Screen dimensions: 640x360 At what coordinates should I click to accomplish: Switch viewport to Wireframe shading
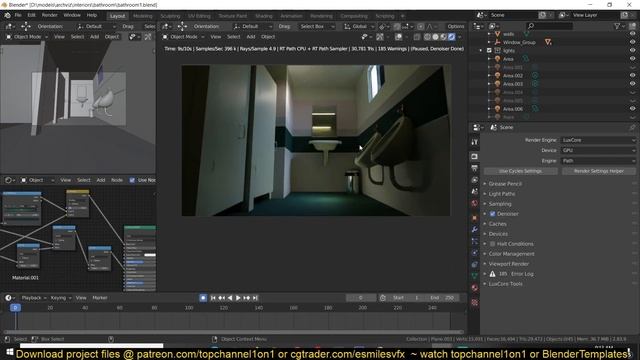[427, 37]
